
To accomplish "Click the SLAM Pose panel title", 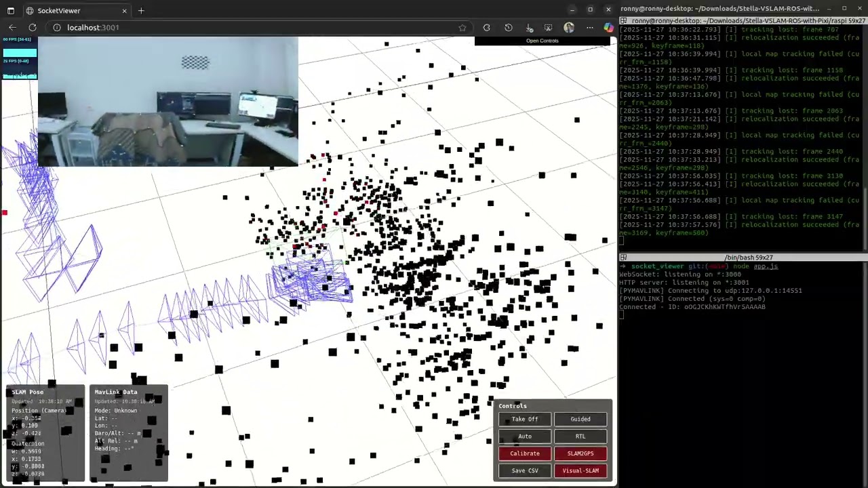I will pos(27,392).
